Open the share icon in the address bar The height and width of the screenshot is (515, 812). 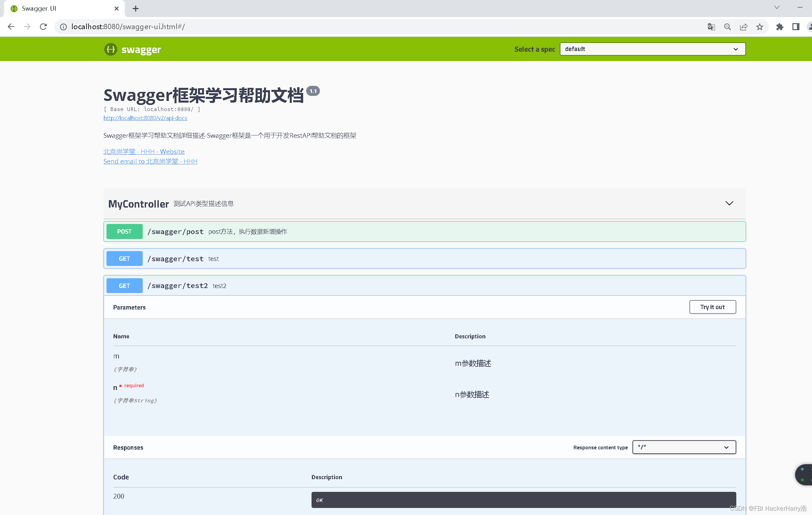[744, 27]
